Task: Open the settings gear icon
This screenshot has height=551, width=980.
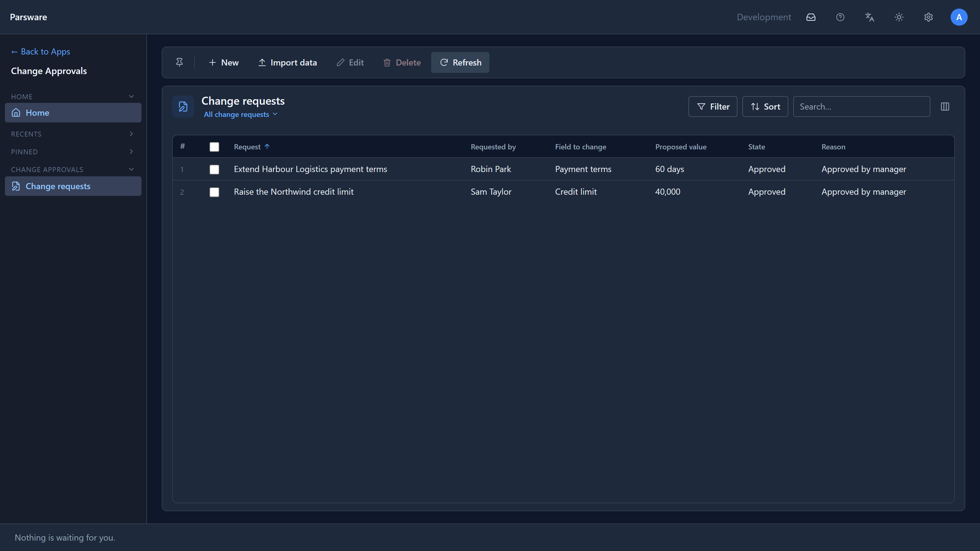Action: pyautogui.click(x=928, y=17)
